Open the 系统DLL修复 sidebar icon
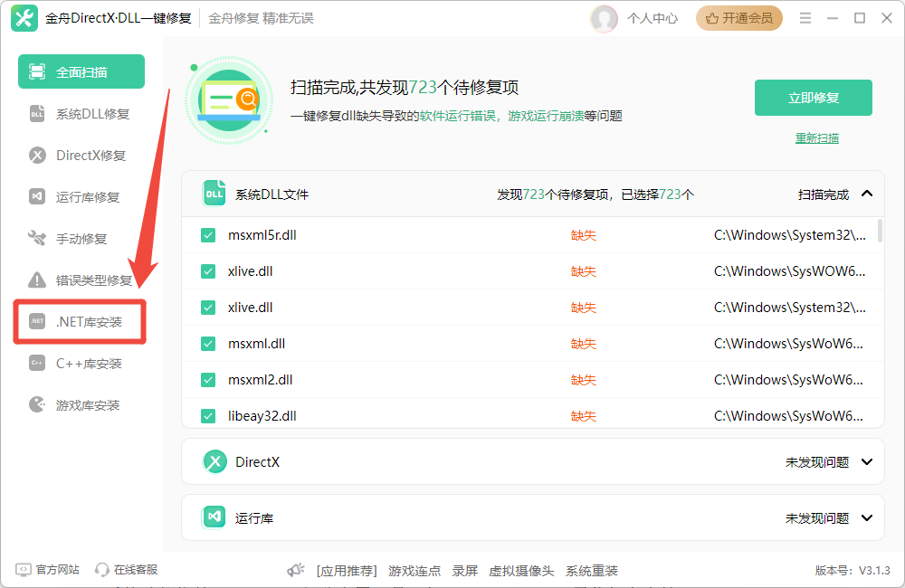905x588 pixels. coord(36,113)
